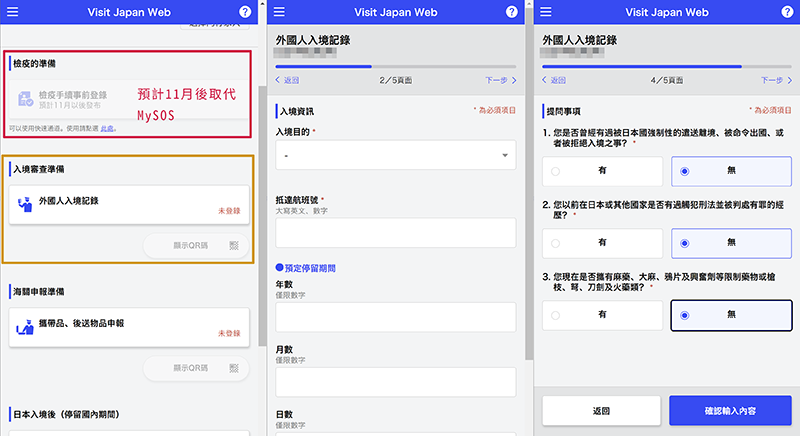This screenshot has height=436, width=800.
Task: Open hamburger menu in middle panel
Action: pos(279,12)
